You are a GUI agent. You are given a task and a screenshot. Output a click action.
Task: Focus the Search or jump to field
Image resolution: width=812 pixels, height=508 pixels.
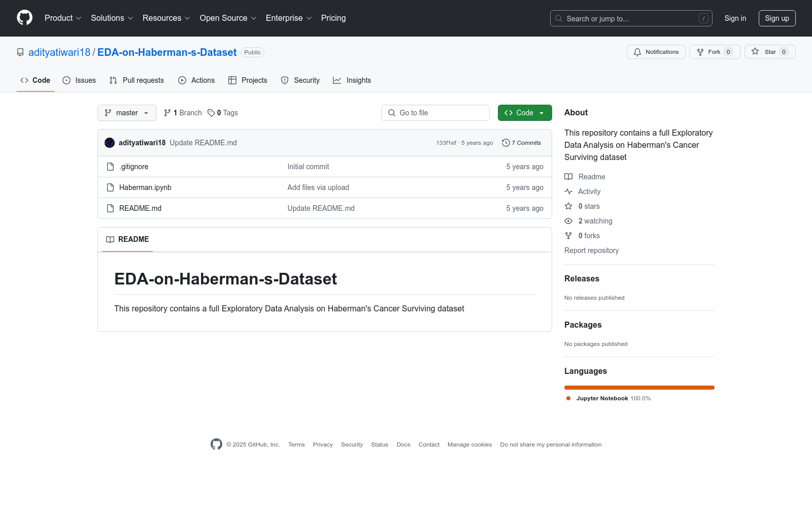click(631, 18)
